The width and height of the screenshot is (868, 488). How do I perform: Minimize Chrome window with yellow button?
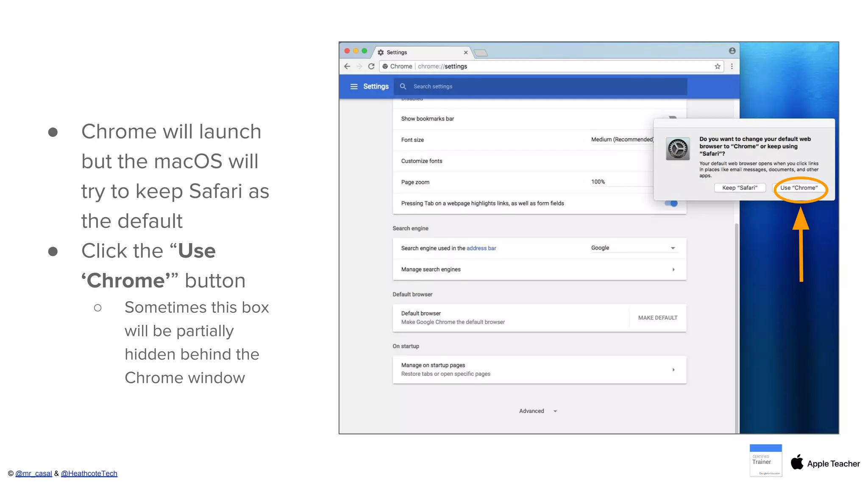[356, 51]
